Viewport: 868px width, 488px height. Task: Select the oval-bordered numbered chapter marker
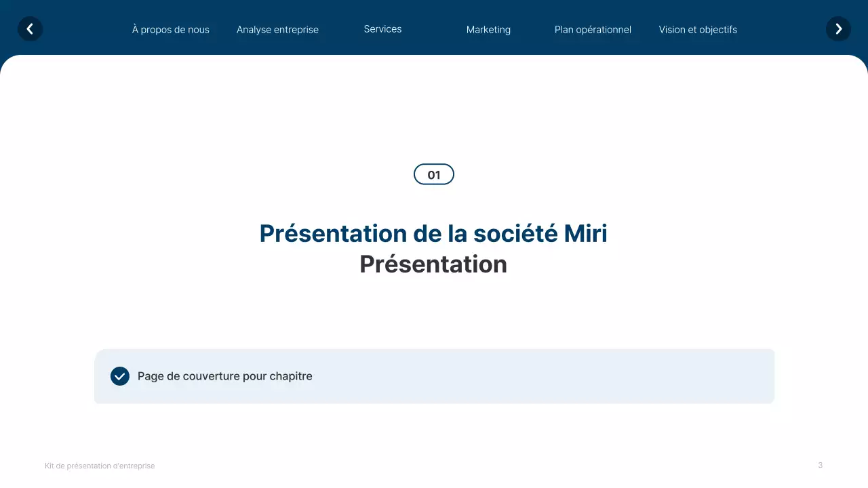(433, 174)
